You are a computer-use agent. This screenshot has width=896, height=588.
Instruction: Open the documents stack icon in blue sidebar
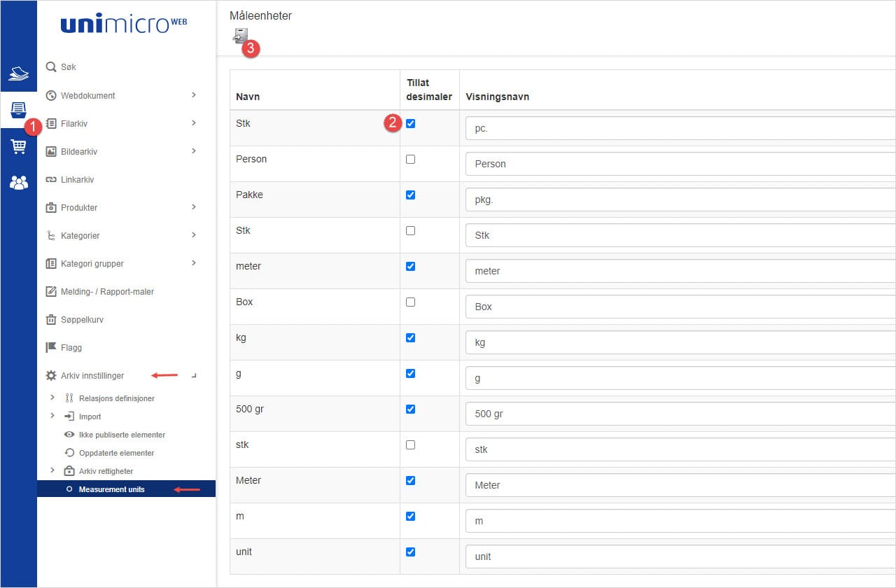pyautogui.click(x=18, y=73)
